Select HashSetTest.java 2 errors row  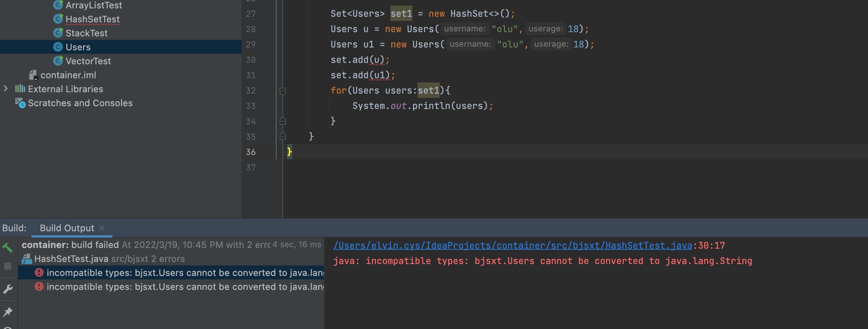(171, 259)
